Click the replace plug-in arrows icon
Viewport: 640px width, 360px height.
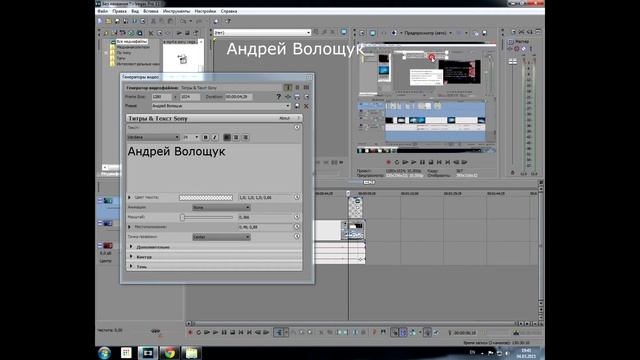click(288, 97)
